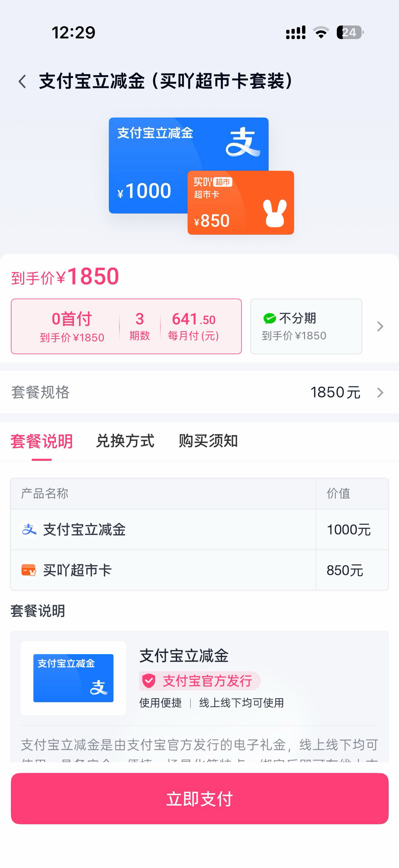Open the 套餐说明 tab

click(41, 441)
